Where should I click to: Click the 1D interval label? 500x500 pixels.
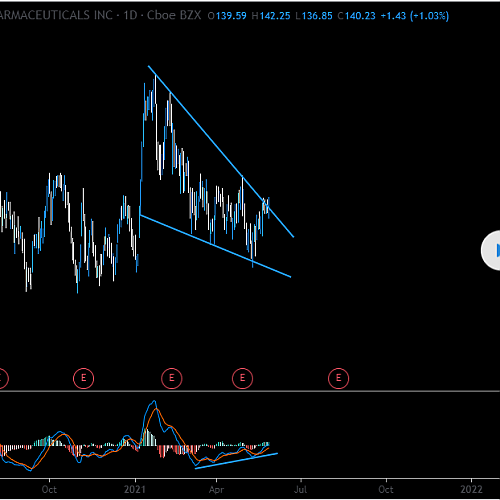pyautogui.click(x=130, y=15)
